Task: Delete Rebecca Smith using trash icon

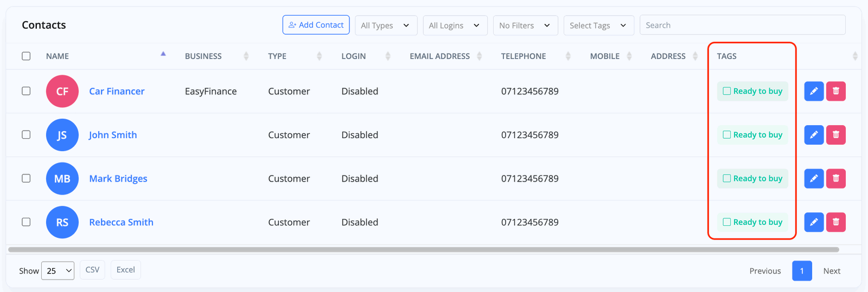Action: coord(835,222)
